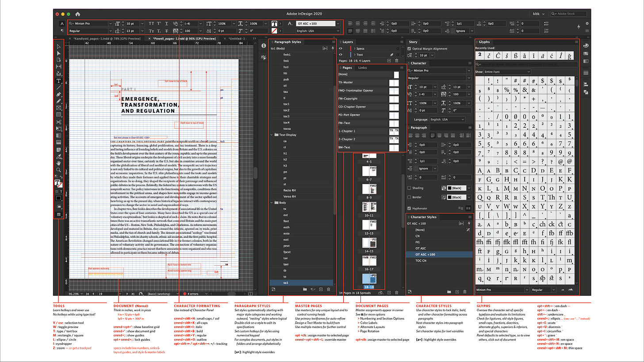The image size is (644, 362).
Task: Toggle style override highlighter in Paragraph Styles
Action: [x=325, y=48]
